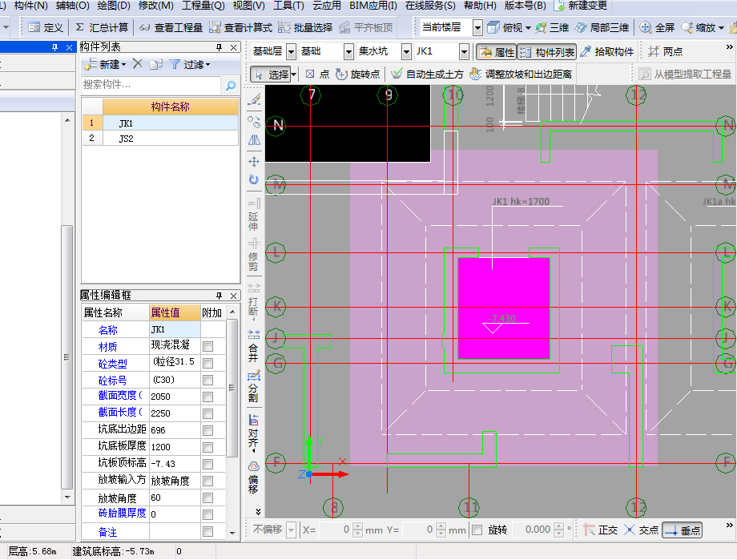
Task: Open the JK1 component dropdown
Action: 465,52
